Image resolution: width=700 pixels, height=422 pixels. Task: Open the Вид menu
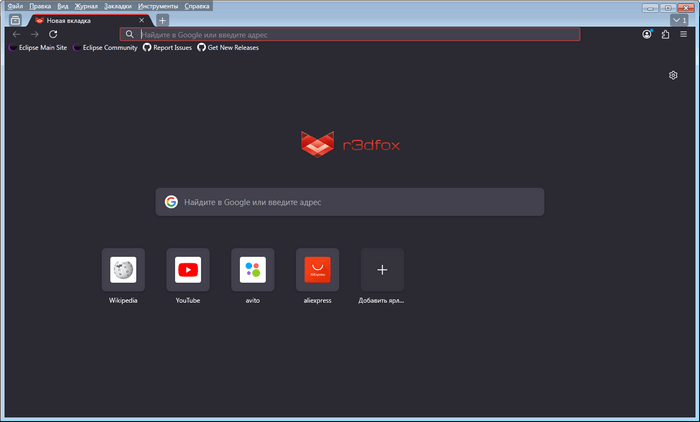(x=63, y=6)
